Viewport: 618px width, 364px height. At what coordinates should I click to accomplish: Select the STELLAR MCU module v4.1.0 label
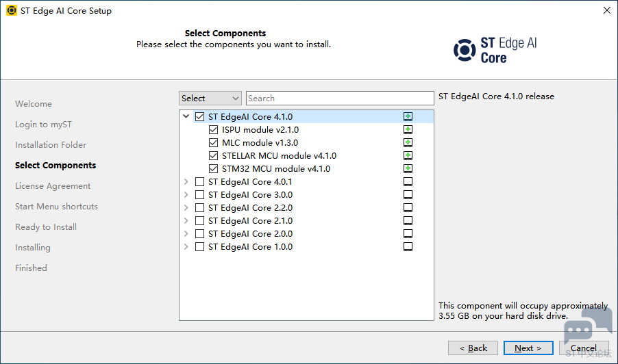tap(279, 156)
